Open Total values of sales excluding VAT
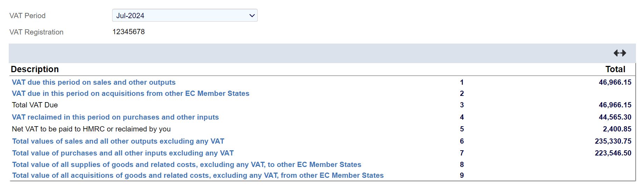 (118, 141)
